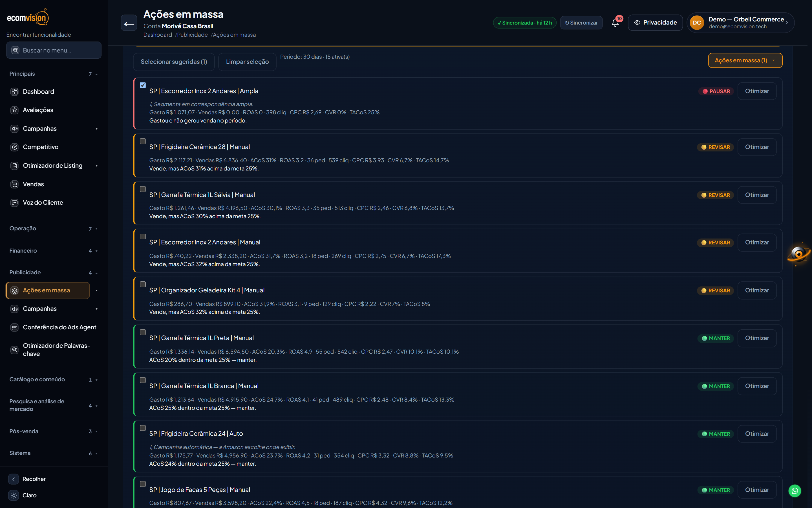812x508 pixels.
Task: Click the Privacidade button
Action: coord(655,23)
